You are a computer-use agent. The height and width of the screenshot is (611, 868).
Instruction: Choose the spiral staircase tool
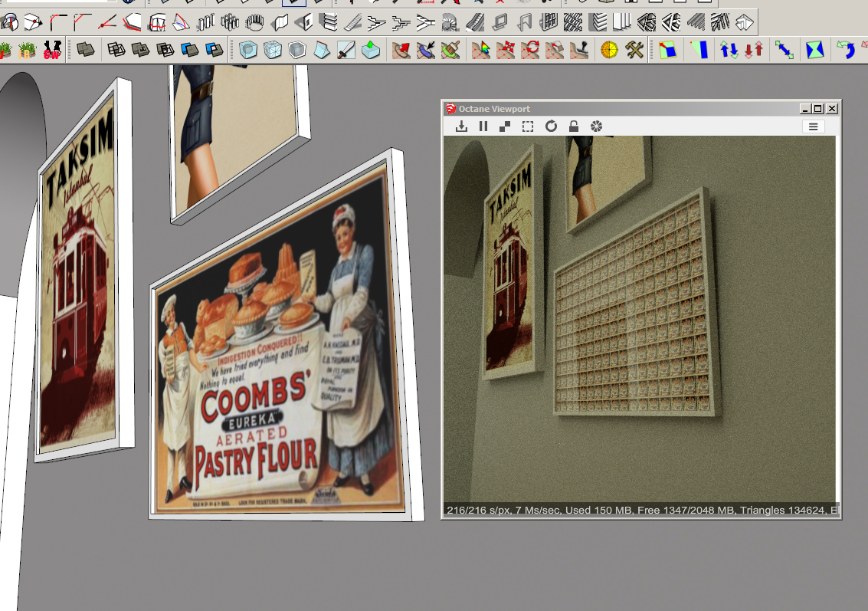450,22
